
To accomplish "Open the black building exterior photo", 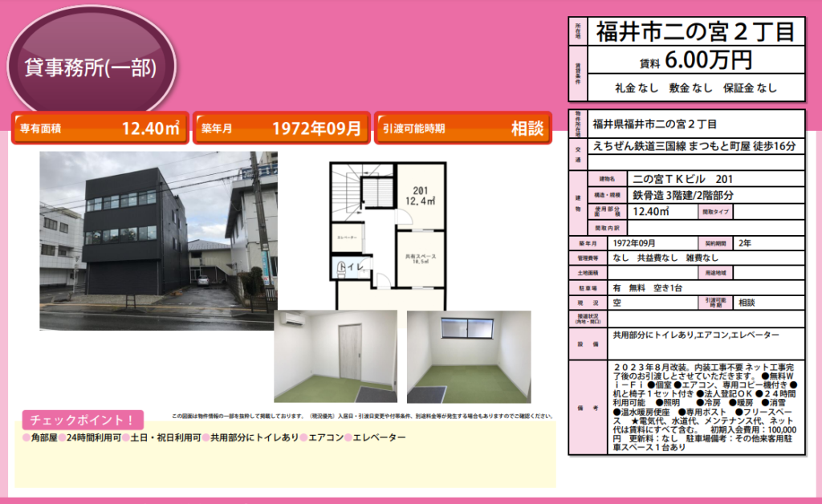I will 158,241.
